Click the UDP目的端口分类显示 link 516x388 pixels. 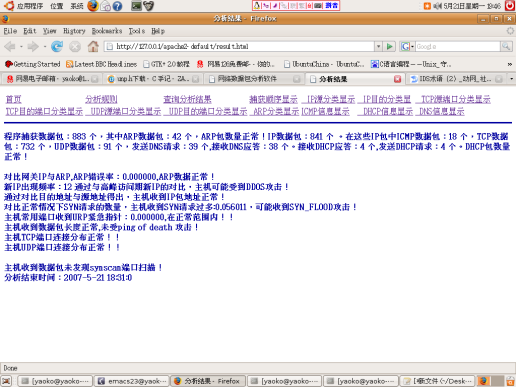(x=205, y=112)
